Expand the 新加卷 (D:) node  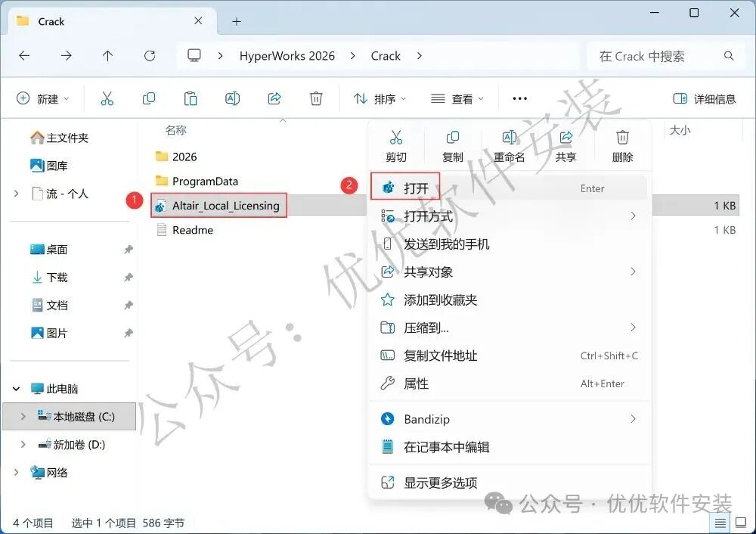pos(23,444)
